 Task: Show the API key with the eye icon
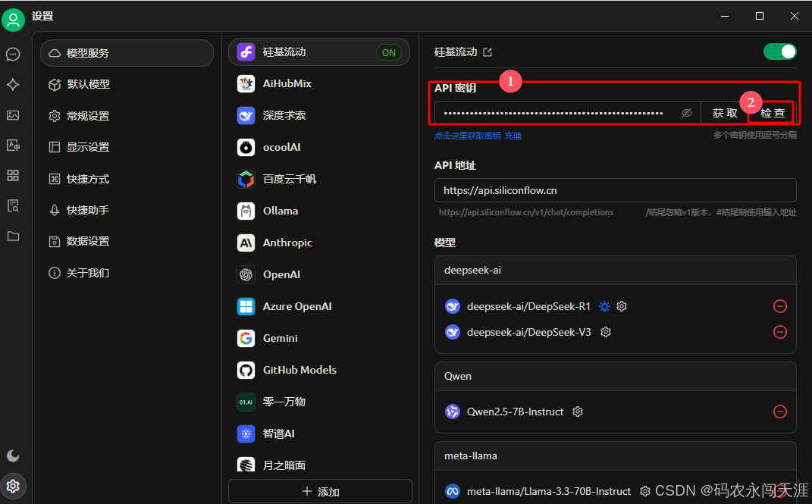687,113
